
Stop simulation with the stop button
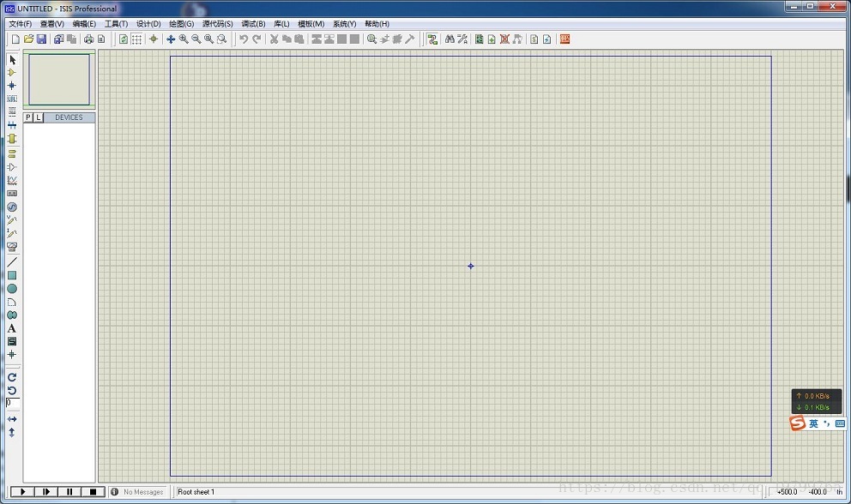pyautogui.click(x=93, y=492)
